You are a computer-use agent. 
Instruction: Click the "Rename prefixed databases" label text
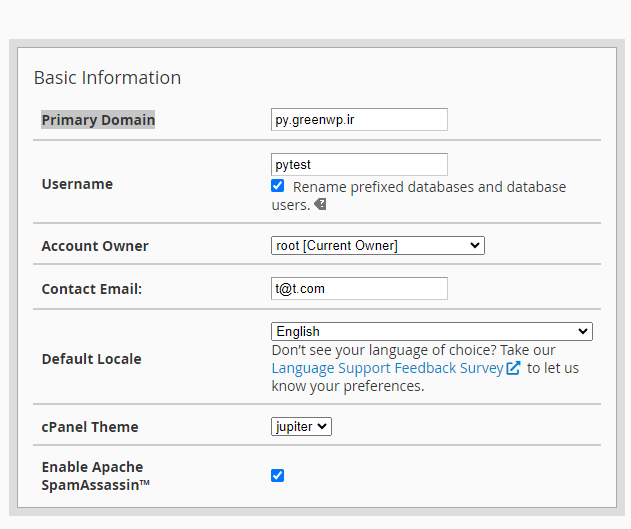(x=428, y=187)
